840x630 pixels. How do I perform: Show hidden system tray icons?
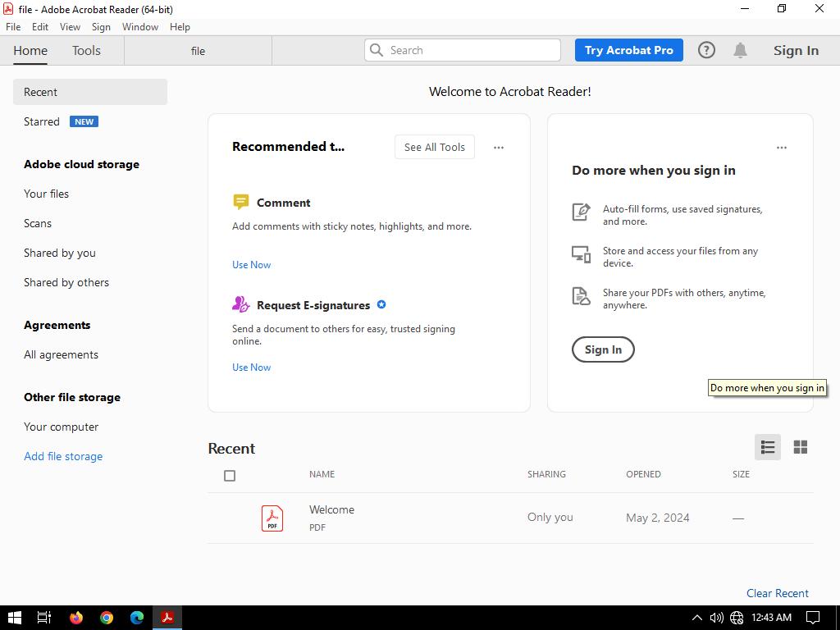point(696,618)
